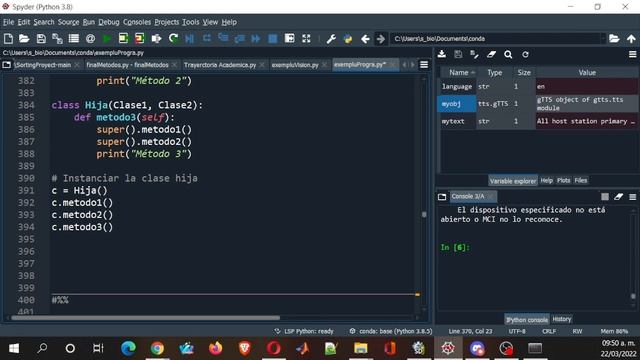Screen dimensions: 640x360
Task: Open the Run menu
Action: [89, 22]
